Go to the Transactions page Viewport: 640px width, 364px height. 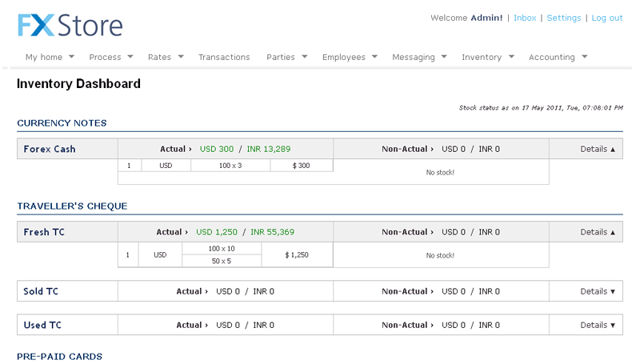pyautogui.click(x=224, y=58)
